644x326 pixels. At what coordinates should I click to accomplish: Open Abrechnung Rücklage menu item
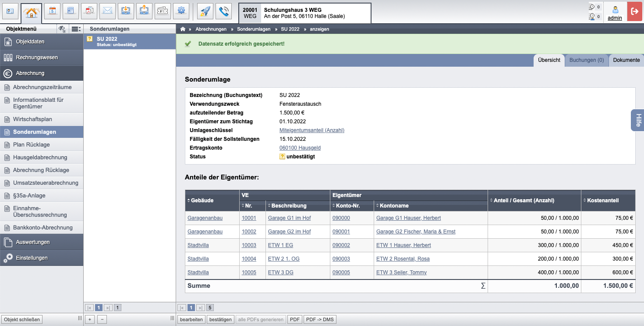42,170
